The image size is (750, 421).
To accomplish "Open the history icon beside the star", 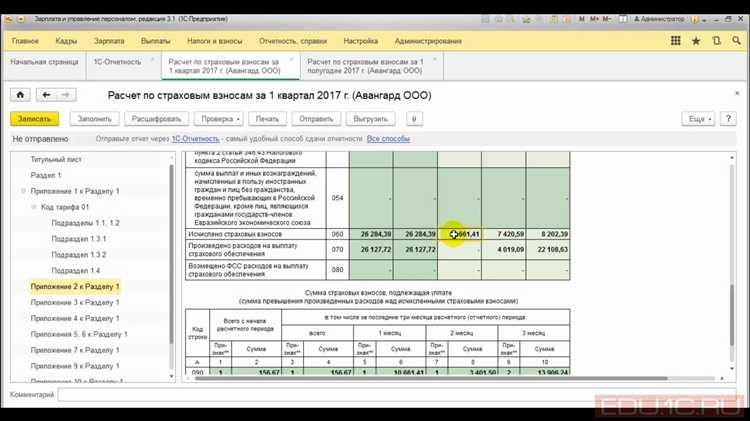I will [x=716, y=41].
